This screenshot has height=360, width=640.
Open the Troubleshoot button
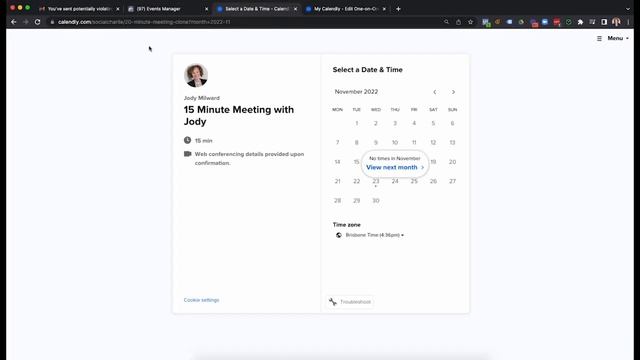[x=350, y=302]
